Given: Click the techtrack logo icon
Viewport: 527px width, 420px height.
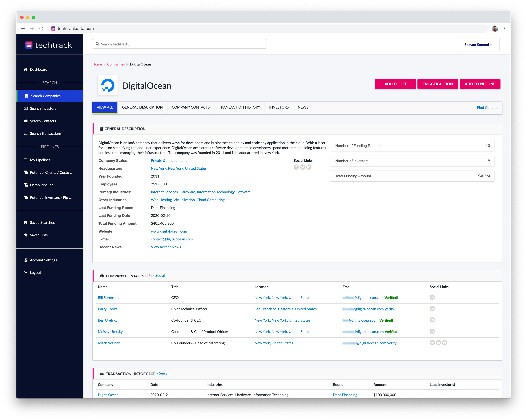Looking at the screenshot, I should tap(29, 45).
